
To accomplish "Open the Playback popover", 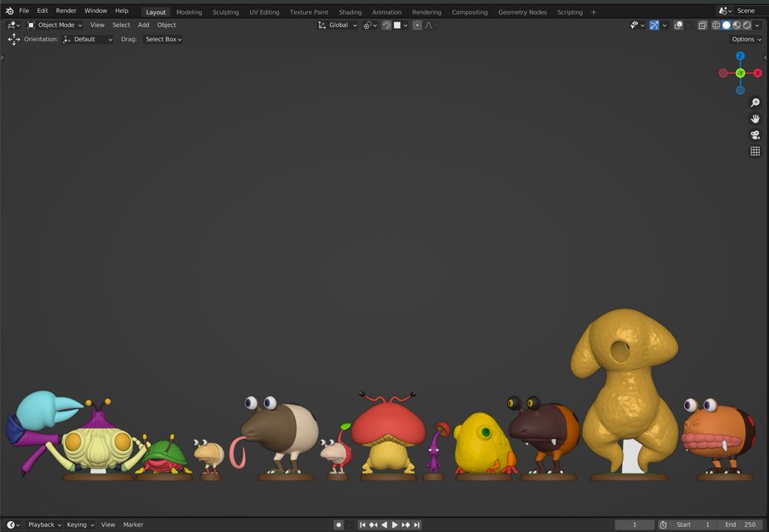I will [x=45, y=524].
